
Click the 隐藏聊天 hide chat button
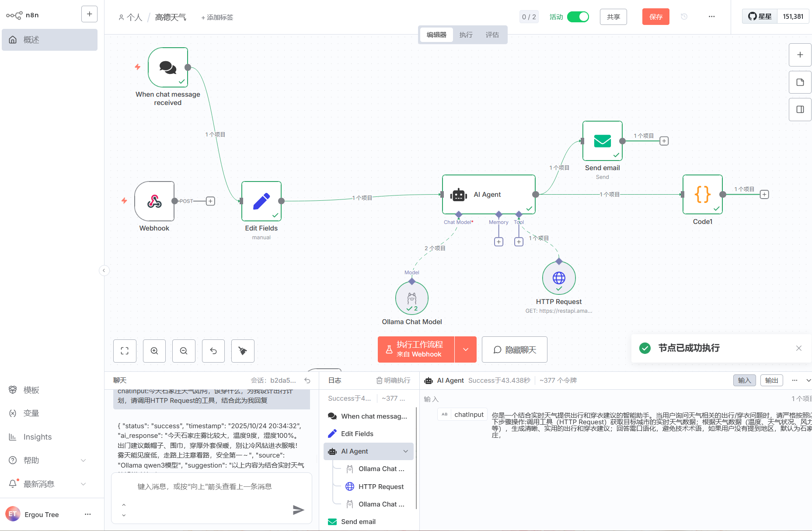point(514,349)
